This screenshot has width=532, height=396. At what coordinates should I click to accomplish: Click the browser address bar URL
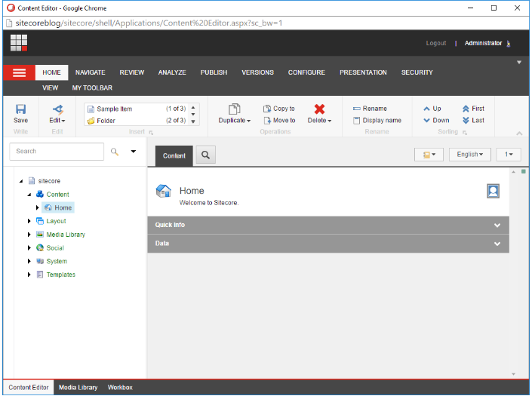(x=149, y=23)
